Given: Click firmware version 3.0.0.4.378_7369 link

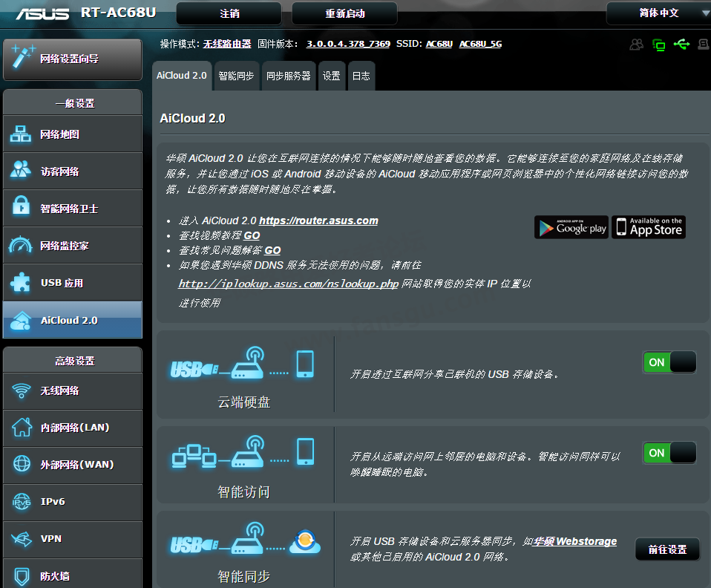Looking at the screenshot, I should tap(348, 44).
